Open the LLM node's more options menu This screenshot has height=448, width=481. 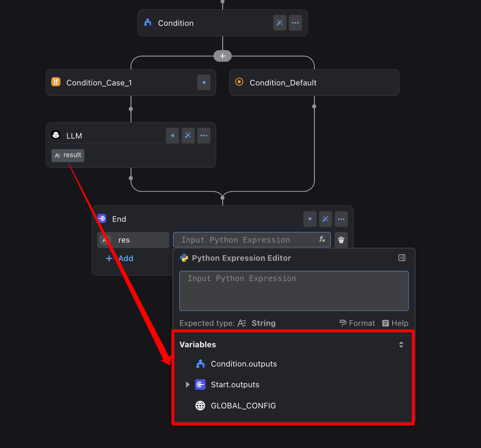(203, 136)
